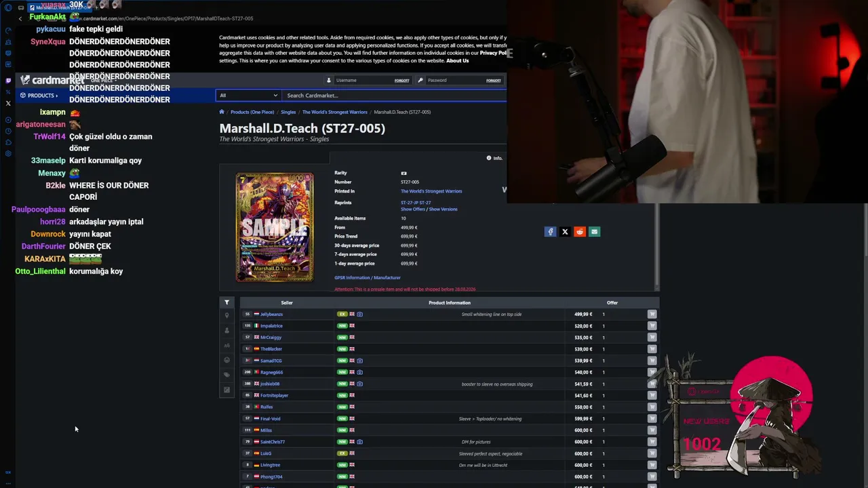Add TheBlacker 539,00 € offer to cart
The image size is (868, 488).
pos(652,349)
